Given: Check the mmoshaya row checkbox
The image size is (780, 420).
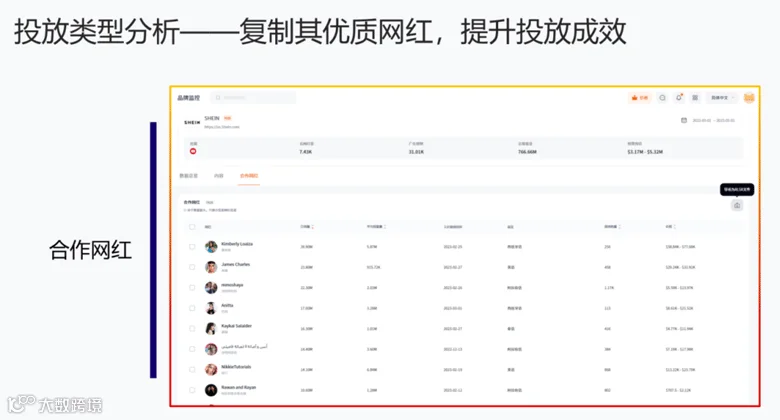Looking at the screenshot, I should click(x=192, y=288).
